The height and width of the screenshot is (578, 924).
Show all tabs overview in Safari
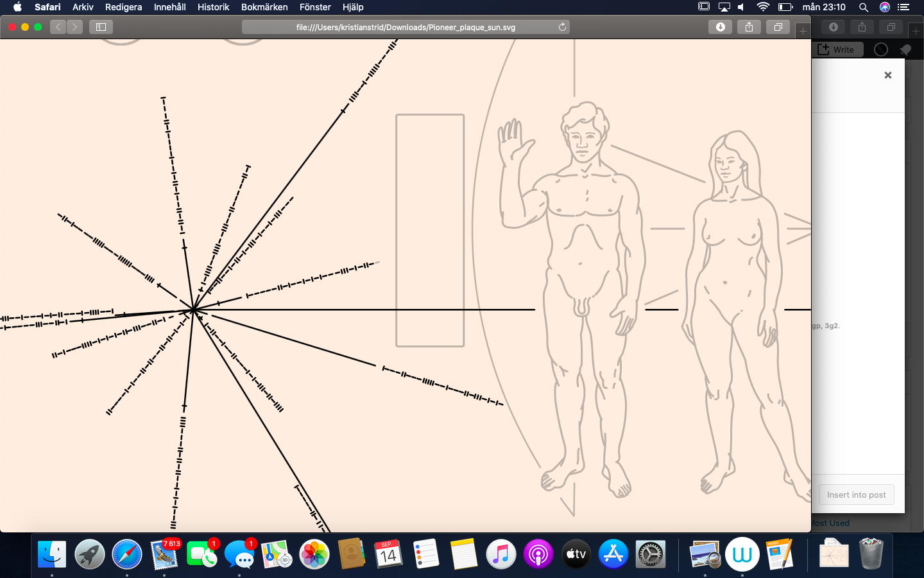coord(778,27)
